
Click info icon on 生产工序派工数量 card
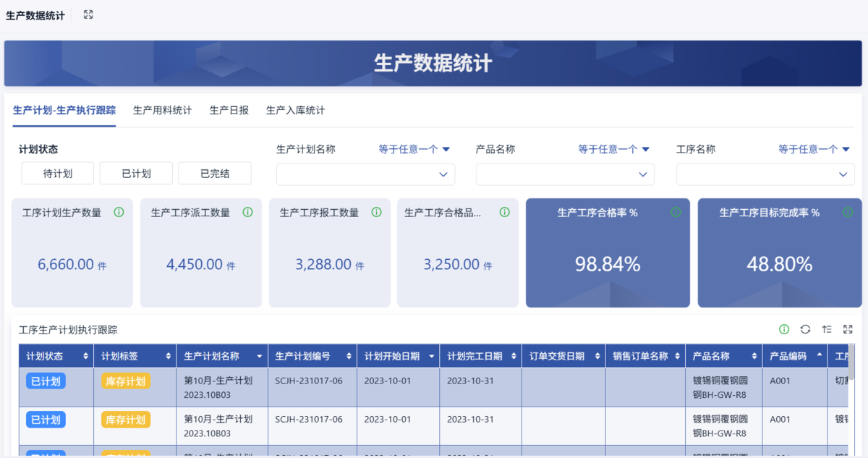247,213
